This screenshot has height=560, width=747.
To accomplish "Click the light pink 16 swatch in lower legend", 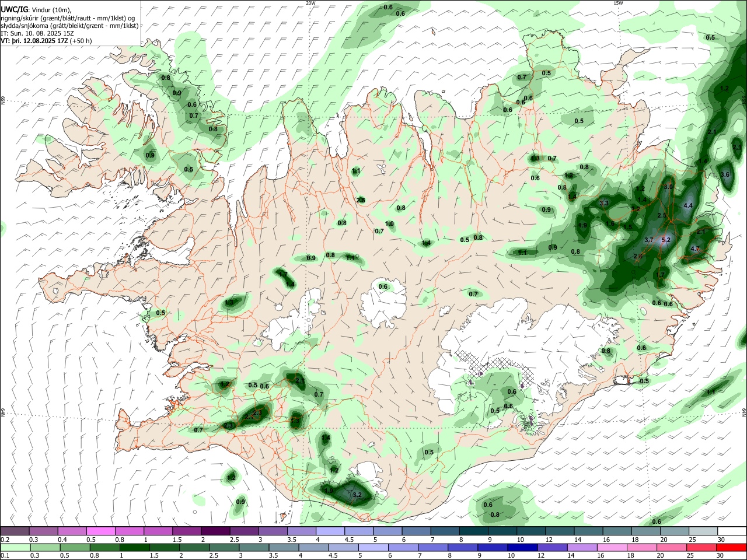I will 611,547.
